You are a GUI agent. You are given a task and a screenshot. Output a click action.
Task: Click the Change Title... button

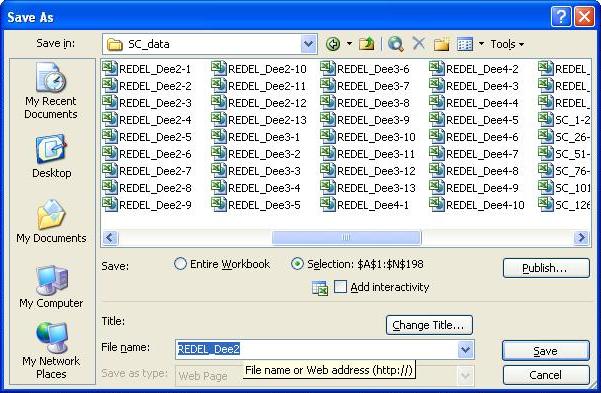pyautogui.click(x=429, y=325)
